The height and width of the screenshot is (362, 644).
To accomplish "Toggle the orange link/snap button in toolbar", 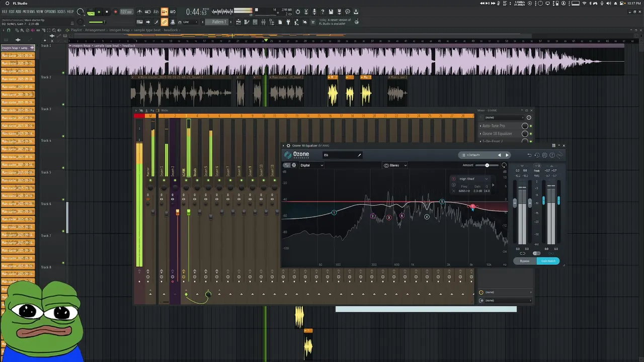I will click(x=165, y=22).
